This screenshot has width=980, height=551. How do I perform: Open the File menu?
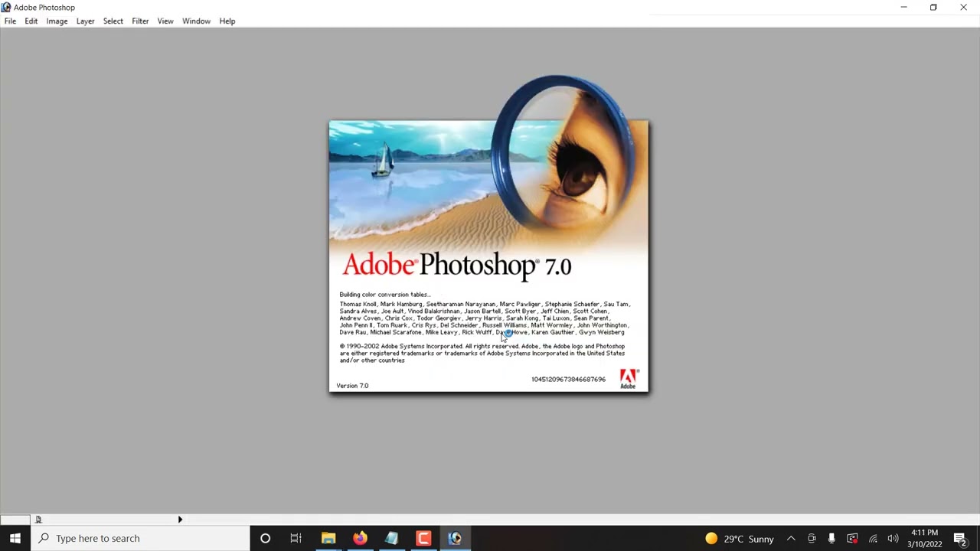(x=10, y=21)
